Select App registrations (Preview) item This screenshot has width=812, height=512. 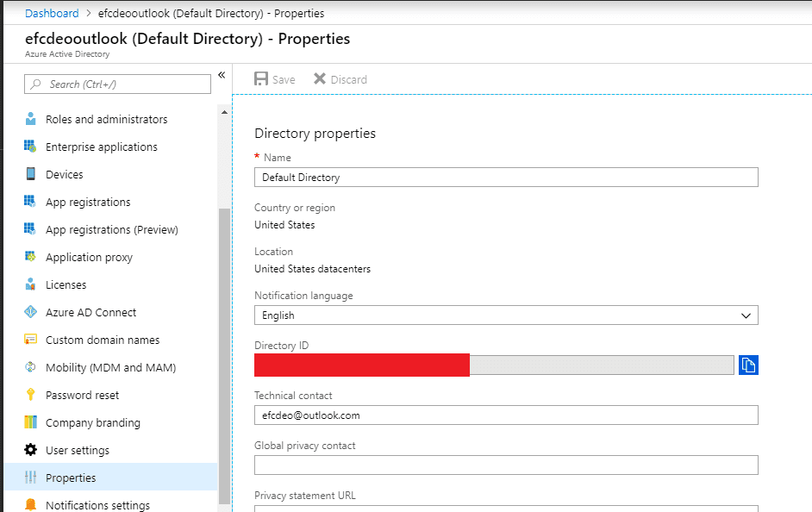tap(111, 229)
